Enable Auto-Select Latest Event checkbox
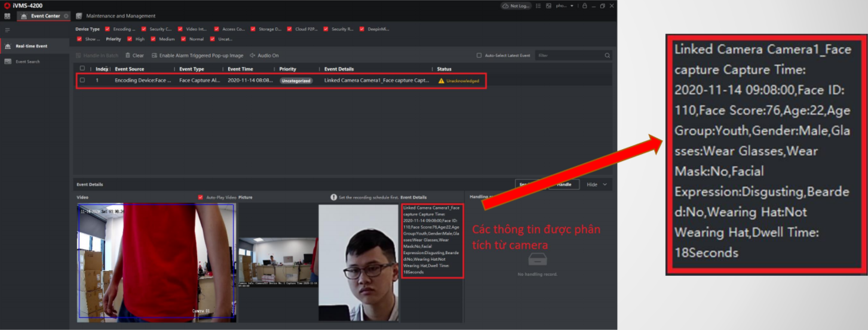This screenshot has height=330, width=868. (479, 55)
